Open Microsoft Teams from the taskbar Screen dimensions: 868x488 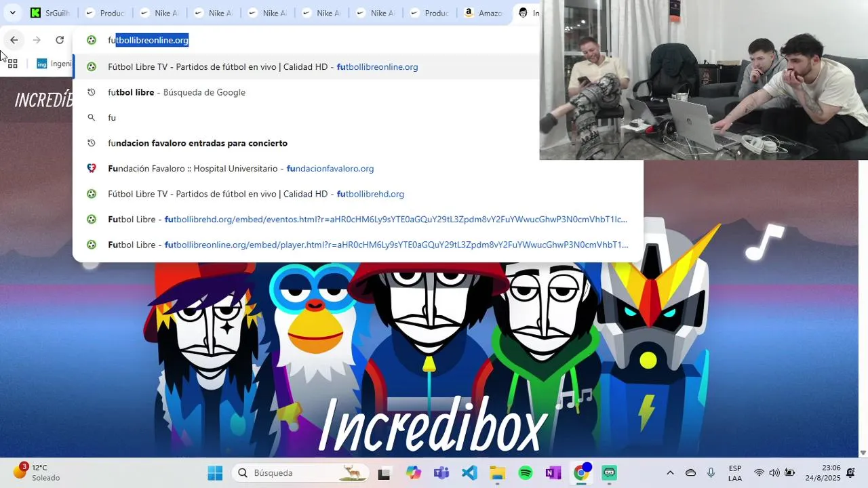pos(441,473)
